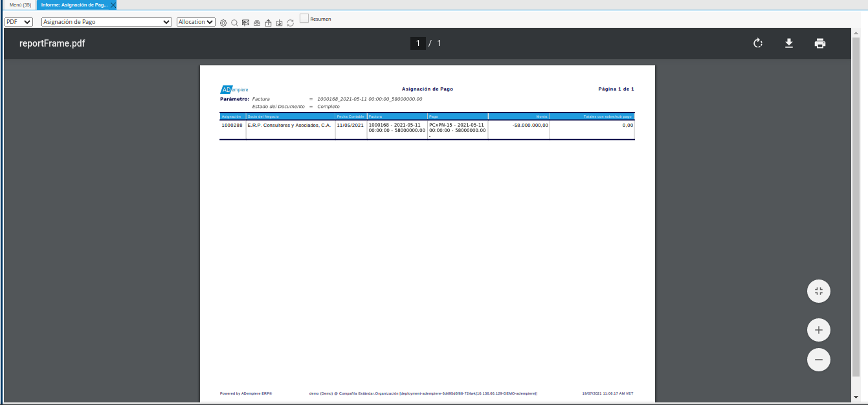This screenshot has width=868, height=405.
Task: Select the send/upload report icon
Action: click(268, 22)
